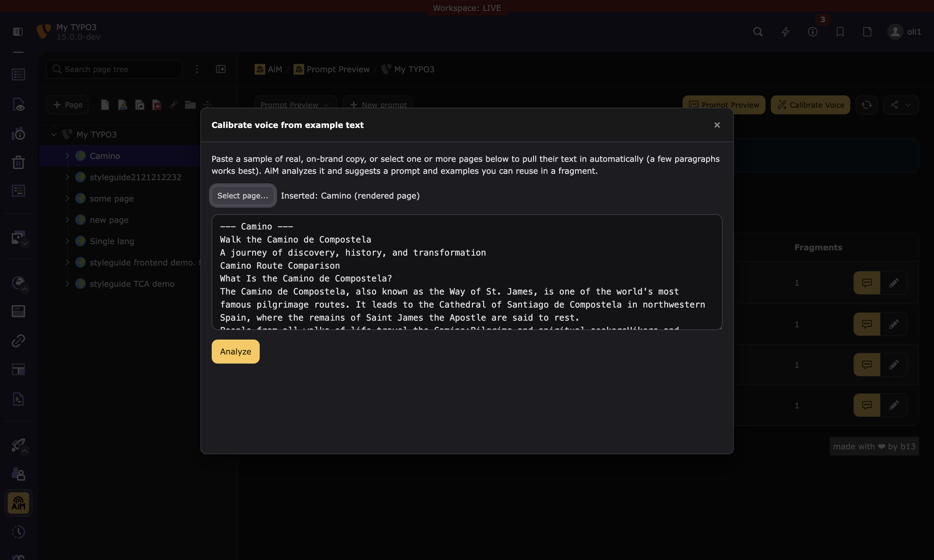Open the Info module in sidebar
The height and width of the screenshot is (560, 934).
coord(18,133)
